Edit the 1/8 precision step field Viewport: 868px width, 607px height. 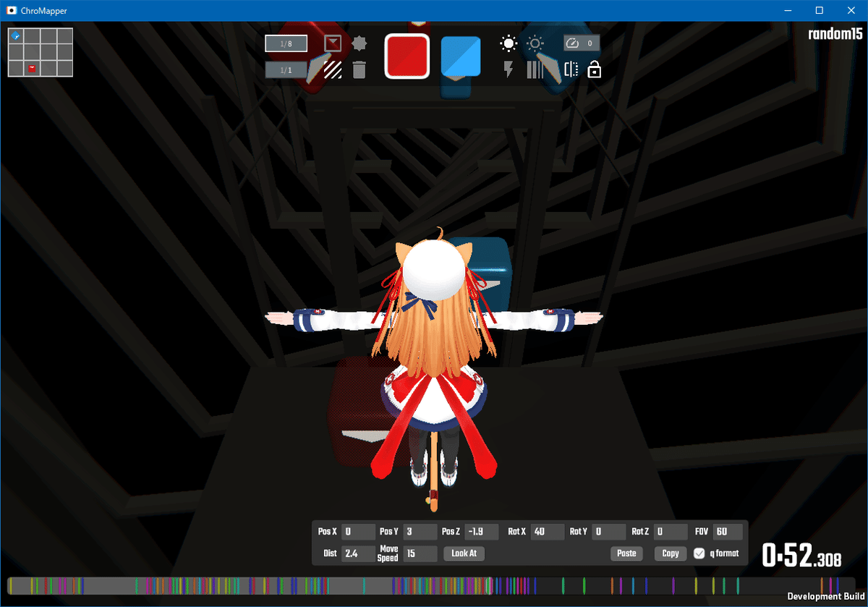(286, 44)
